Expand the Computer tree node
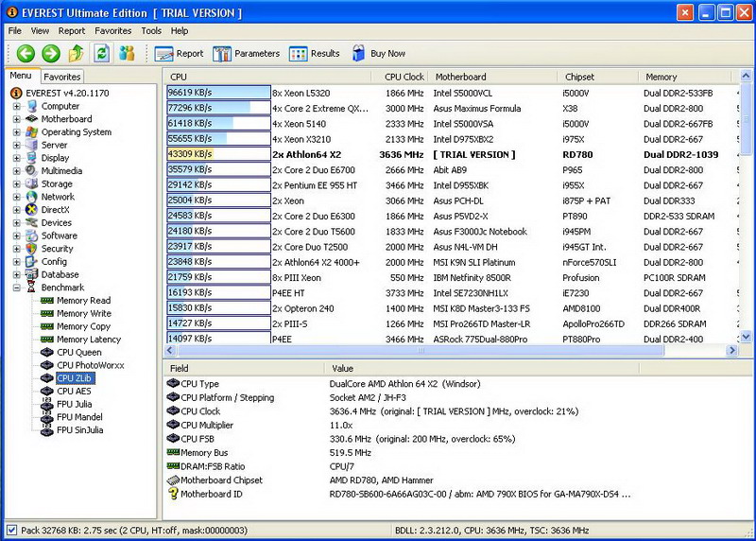 (17, 106)
